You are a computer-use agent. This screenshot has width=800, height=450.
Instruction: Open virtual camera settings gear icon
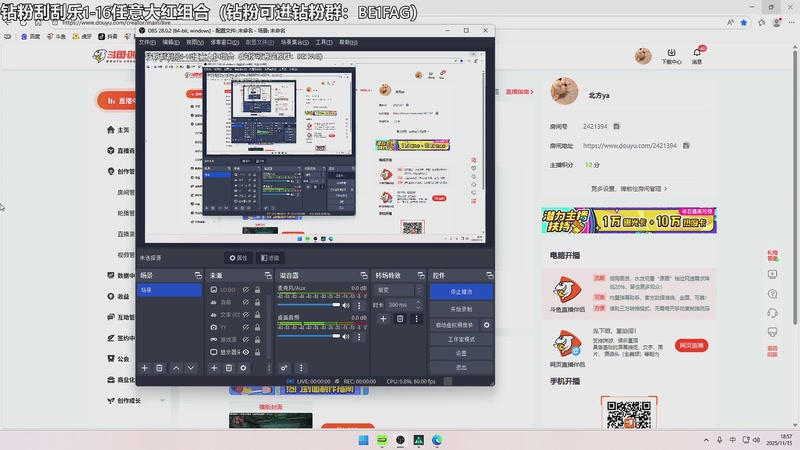[487, 324]
